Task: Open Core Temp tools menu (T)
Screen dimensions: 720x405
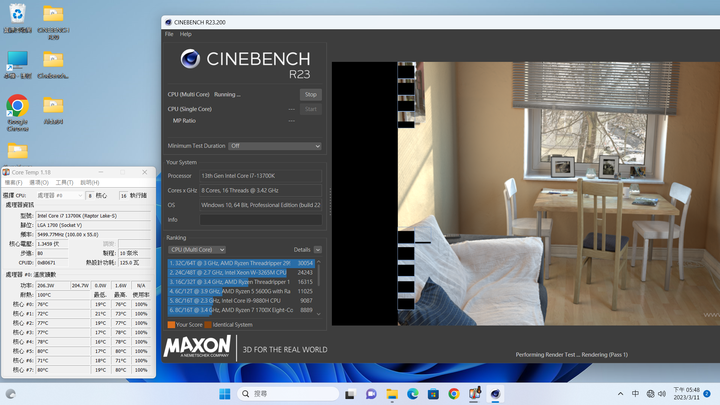Action: 64,183
